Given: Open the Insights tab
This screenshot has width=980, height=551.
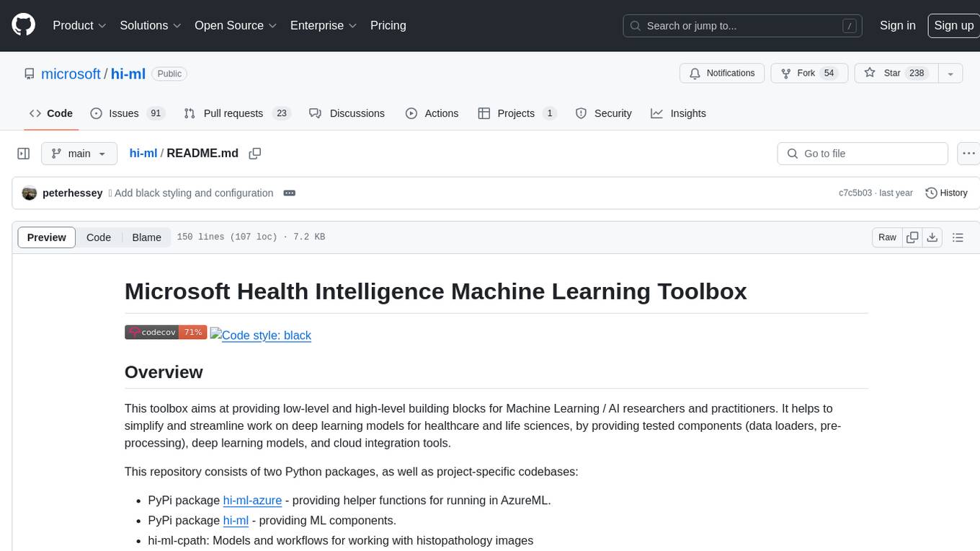Looking at the screenshot, I should click(679, 113).
